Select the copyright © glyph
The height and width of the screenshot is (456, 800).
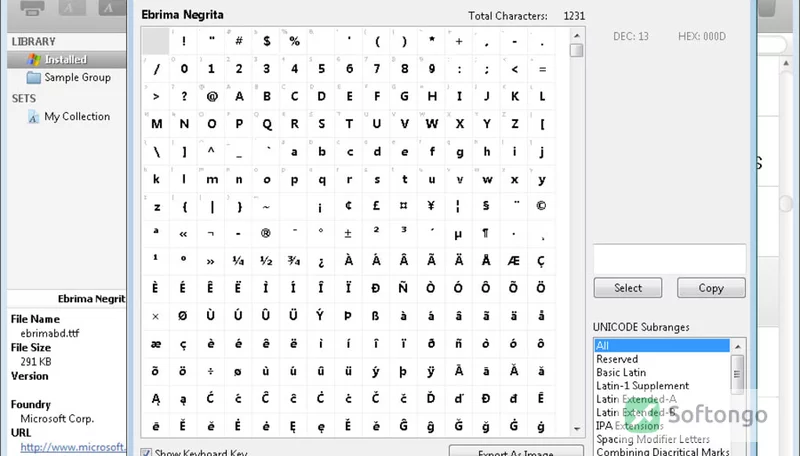tap(541, 206)
